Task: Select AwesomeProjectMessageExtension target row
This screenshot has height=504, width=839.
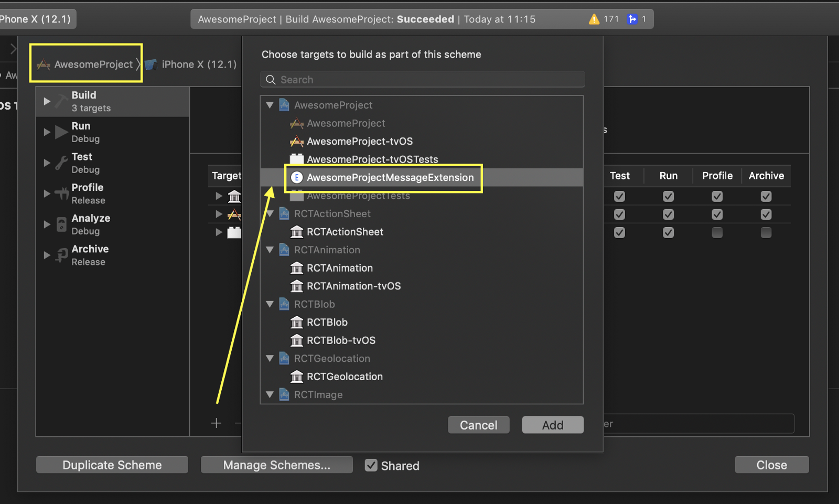Action: (422, 177)
